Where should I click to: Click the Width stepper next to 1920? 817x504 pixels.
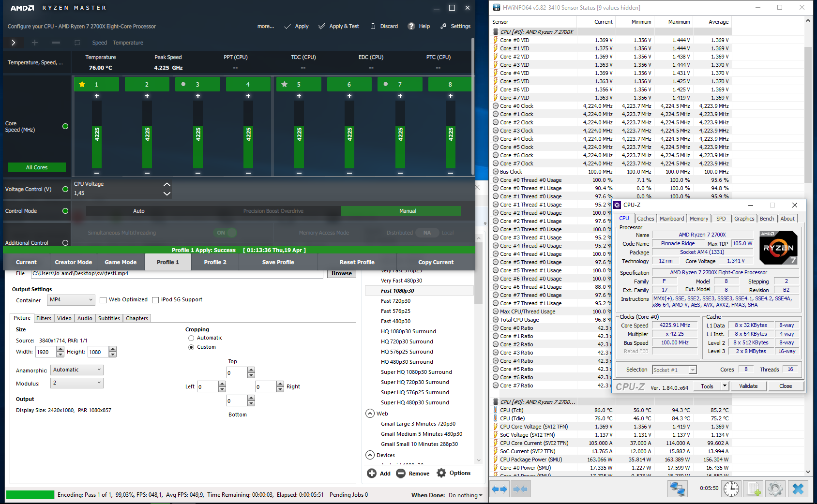pos(61,352)
